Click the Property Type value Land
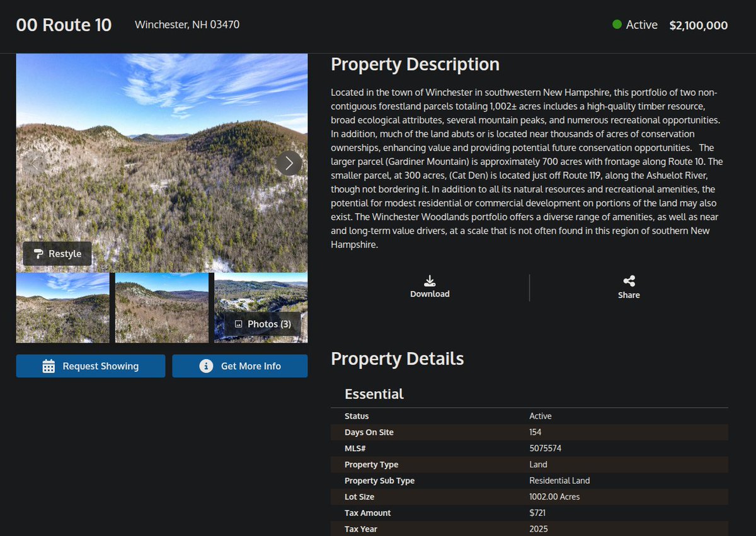The width and height of the screenshot is (756, 536). pos(539,464)
